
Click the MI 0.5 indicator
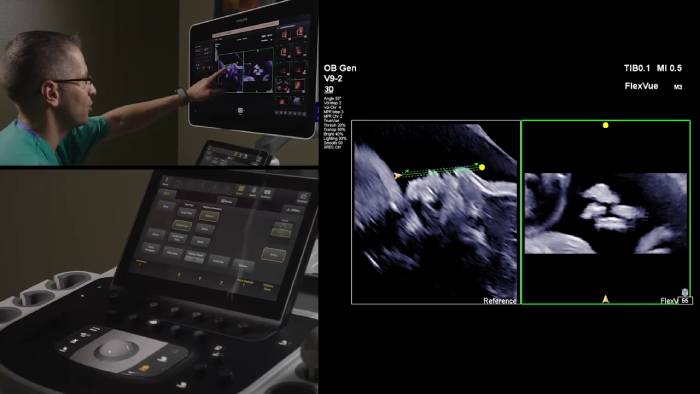click(x=669, y=68)
